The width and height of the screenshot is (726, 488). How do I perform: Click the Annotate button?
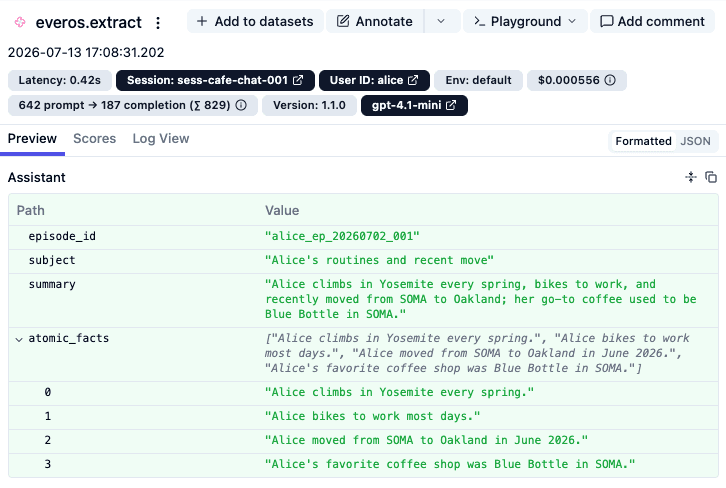coord(375,21)
